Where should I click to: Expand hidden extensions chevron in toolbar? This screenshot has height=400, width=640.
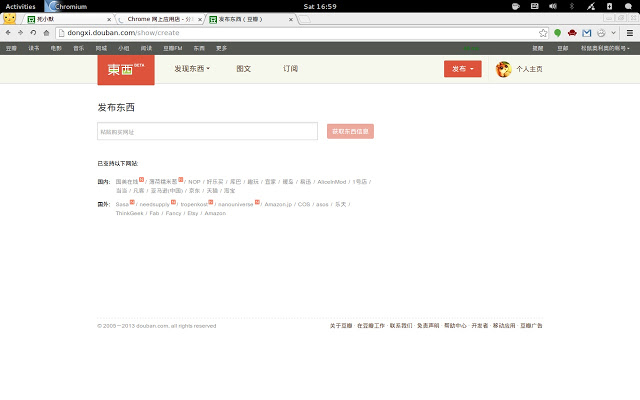tap(613, 33)
